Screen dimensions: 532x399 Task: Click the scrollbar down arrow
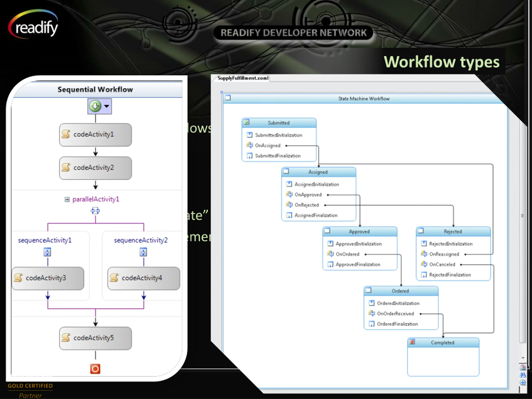pyautogui.click(x=523, y=358)
